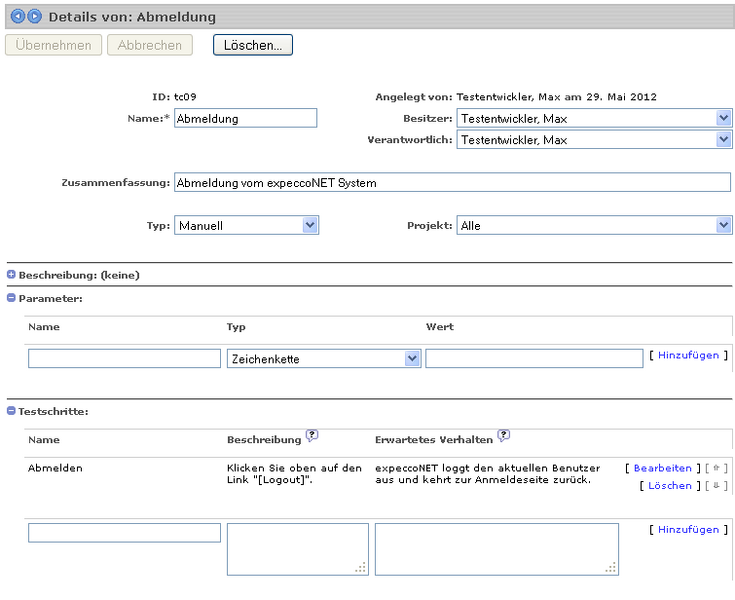Click Hinzufügen link in Parameter section

[688, 355]
